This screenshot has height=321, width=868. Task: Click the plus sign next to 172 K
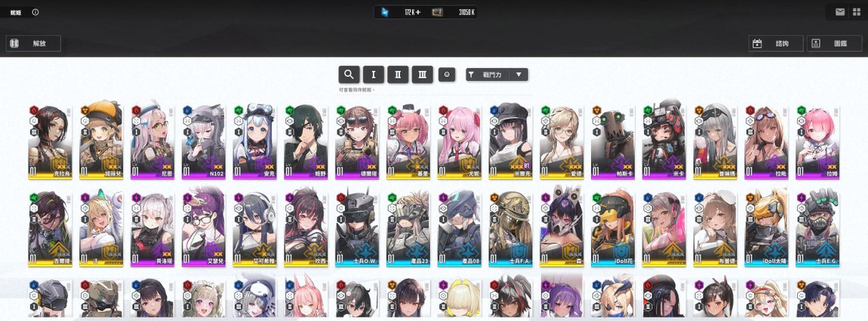(418, 12)
